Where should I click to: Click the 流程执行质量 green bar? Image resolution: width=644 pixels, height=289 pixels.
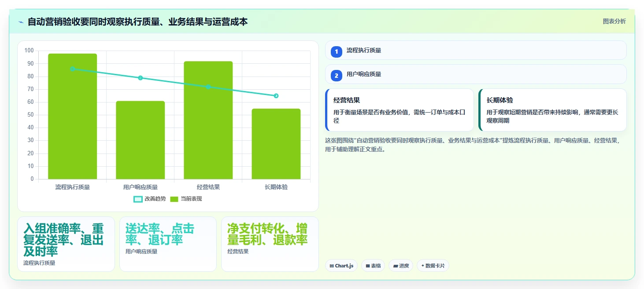[73, 117]
